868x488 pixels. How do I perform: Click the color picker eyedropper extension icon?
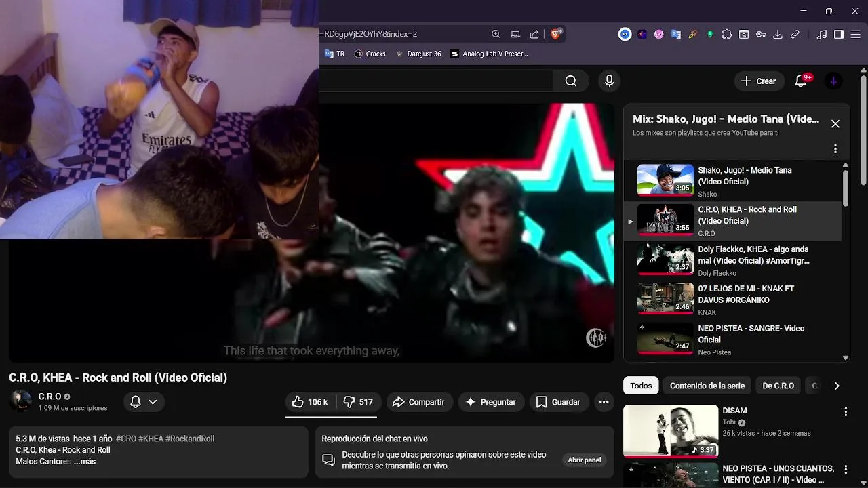coord(692,34)
